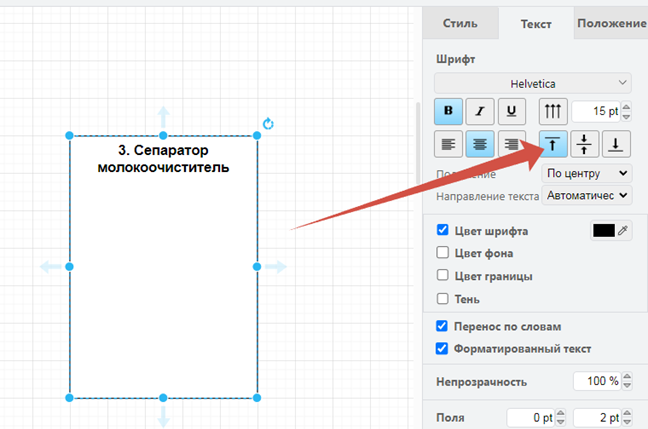Align text to the left
Image resolution: width=648 pixels, height=429 pixels.
(x=449, y=144)
